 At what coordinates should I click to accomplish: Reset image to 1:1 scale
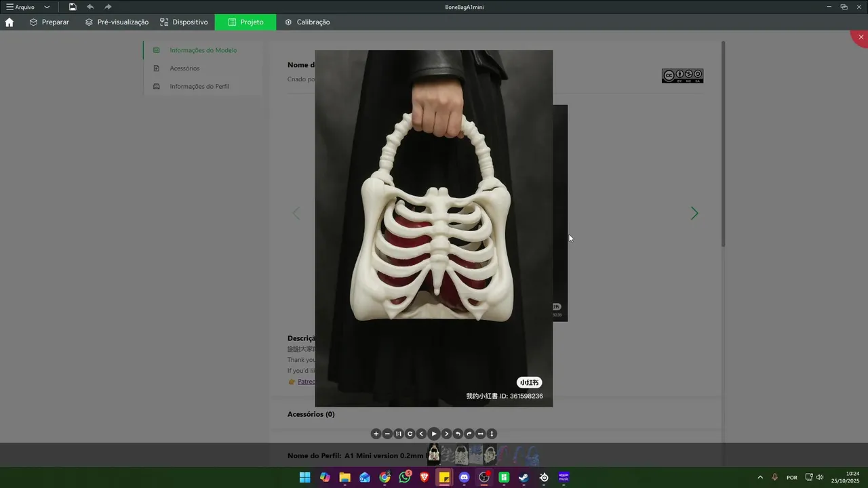[x=399, y=434]
